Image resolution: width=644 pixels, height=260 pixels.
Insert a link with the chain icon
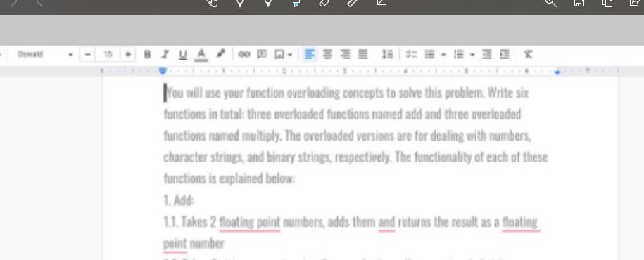tap(244, 54)
